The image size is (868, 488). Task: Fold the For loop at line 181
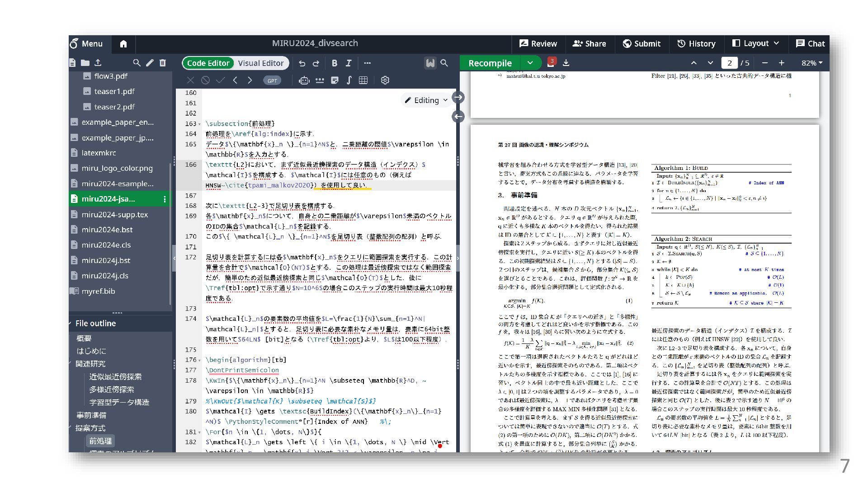(x=199, y=432)
